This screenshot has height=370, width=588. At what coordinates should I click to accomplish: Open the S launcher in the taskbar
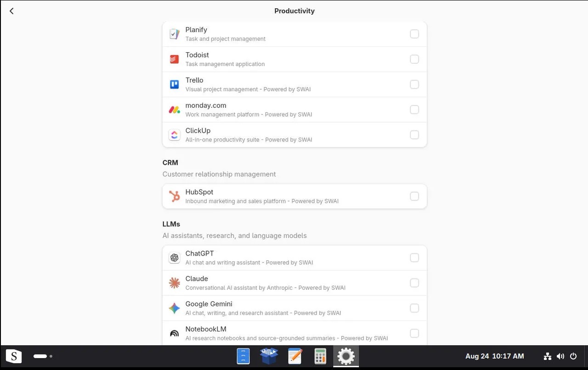[14, 356]
